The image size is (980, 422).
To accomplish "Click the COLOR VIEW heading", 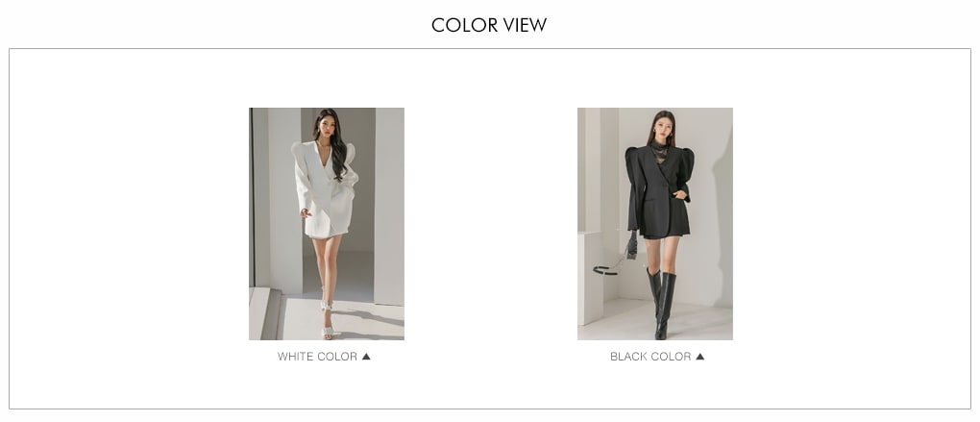I will (489, 25).
